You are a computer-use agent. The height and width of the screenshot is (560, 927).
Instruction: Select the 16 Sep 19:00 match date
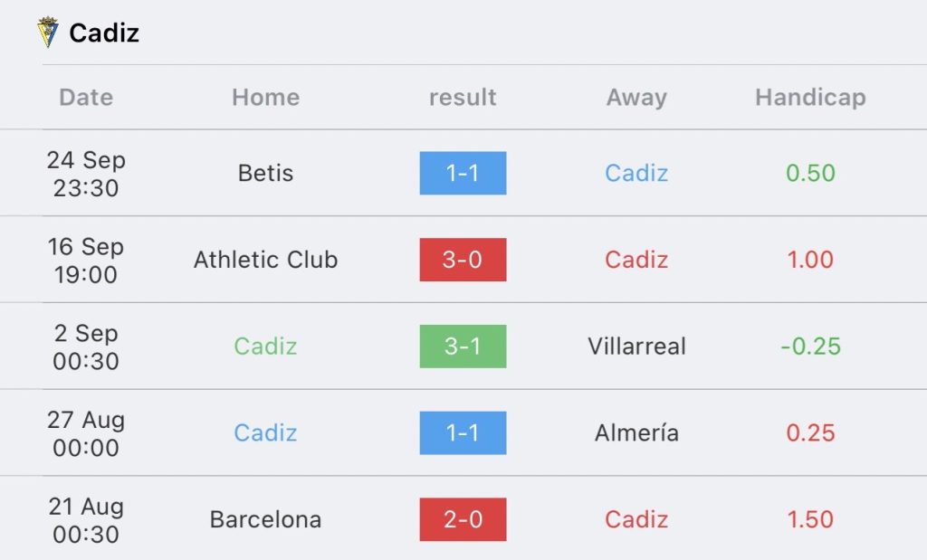click(x=86, y=260)
